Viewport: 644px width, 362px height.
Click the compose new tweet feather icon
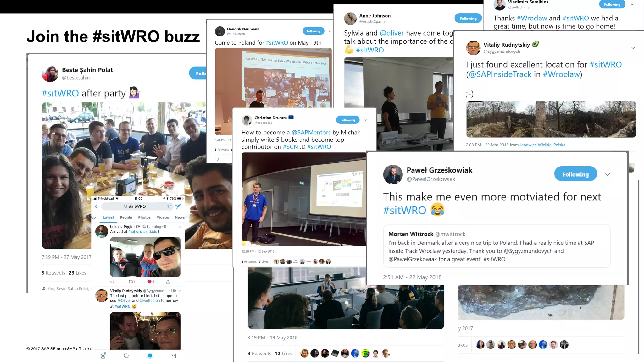click(x=178, y=206)
